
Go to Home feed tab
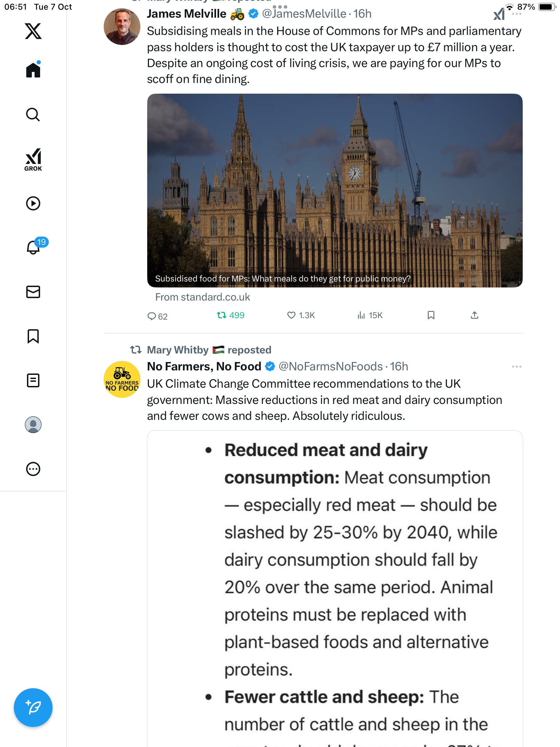pyautogui.click(x=33, y=70)
